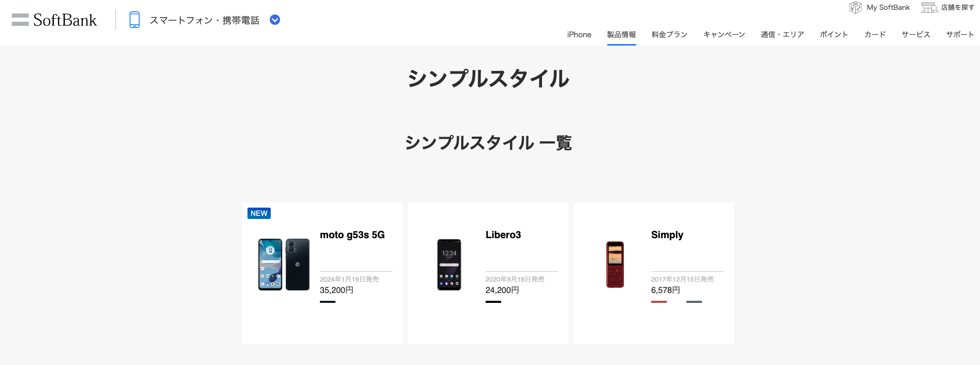Click the Simply product name link
The width and height of the screenshot is (980, 365).
click(667, 235)
